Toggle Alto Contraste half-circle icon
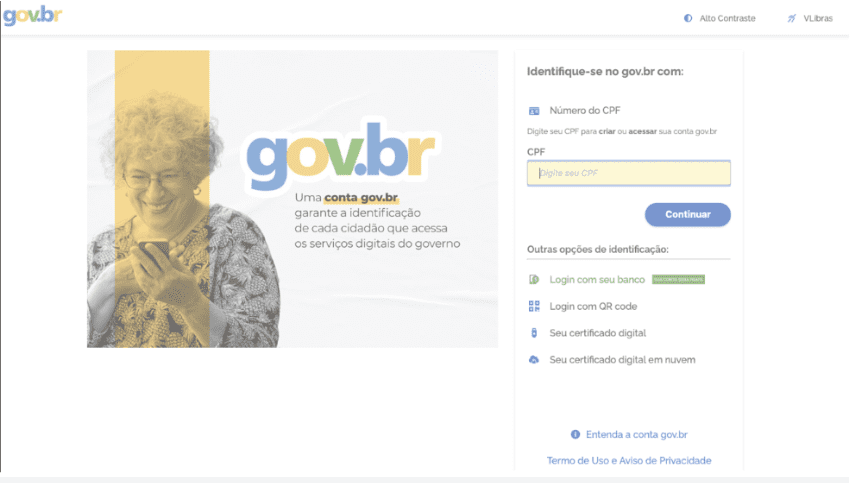The width and height of the screenshot is (854, 483). click(688, 19)
